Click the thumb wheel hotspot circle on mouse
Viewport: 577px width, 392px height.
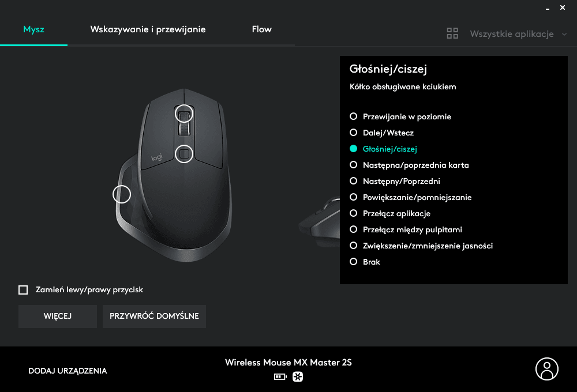(x=122, y=194)
